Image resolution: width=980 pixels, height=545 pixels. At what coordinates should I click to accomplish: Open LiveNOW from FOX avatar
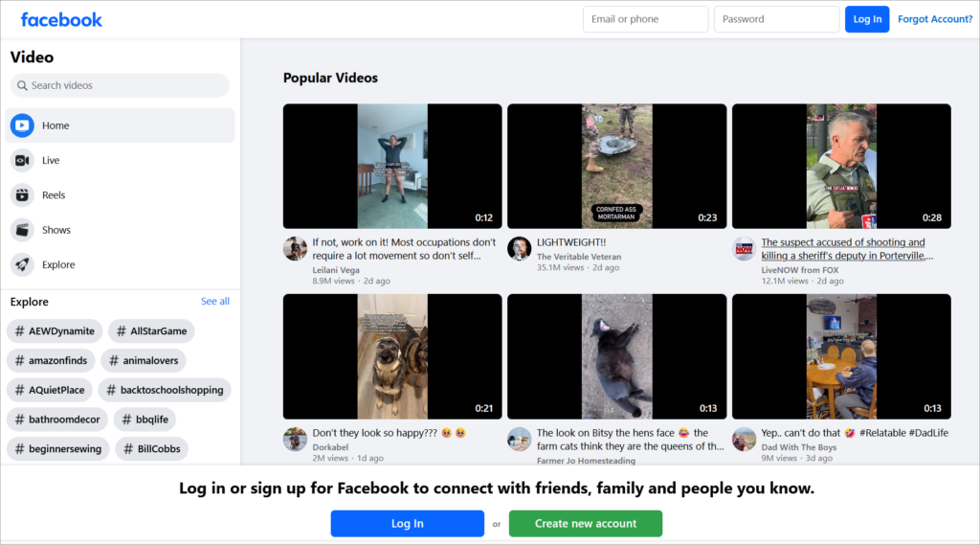pos(744,248)
